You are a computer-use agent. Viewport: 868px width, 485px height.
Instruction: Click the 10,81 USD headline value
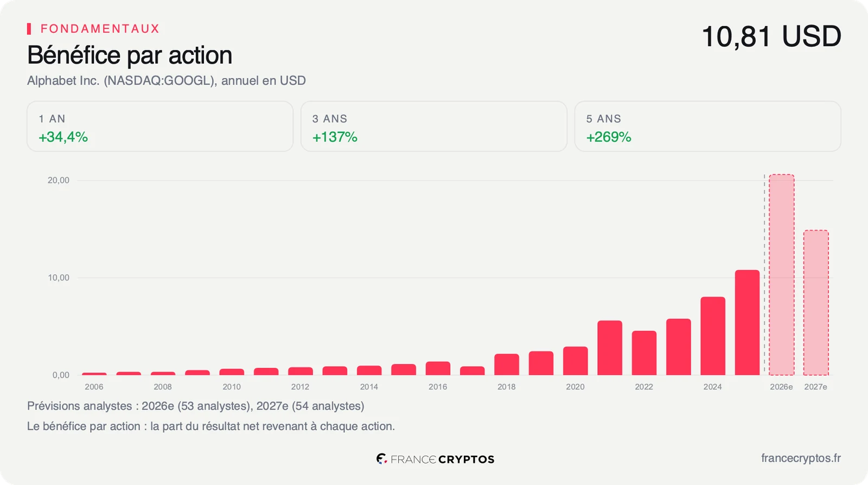(771, 36)
